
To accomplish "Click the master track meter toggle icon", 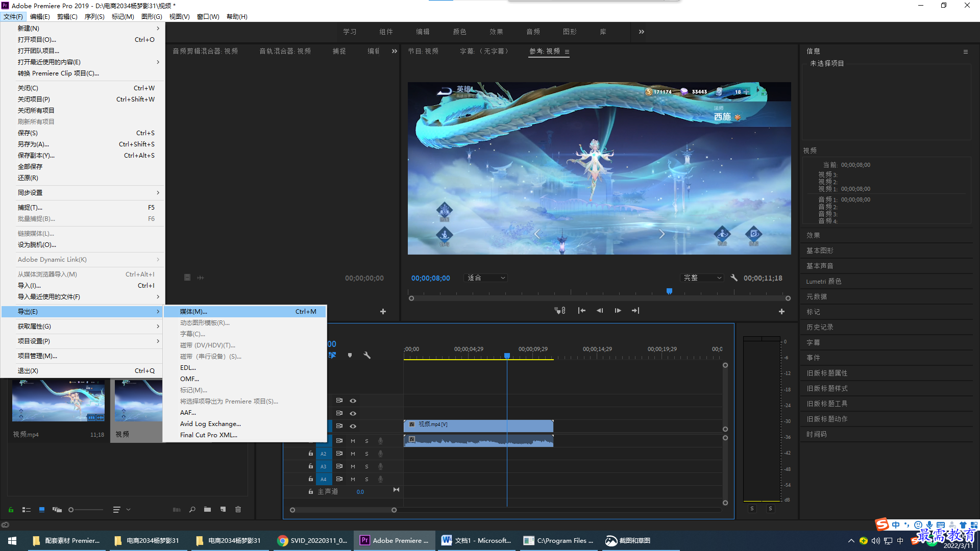I will (396, 490).
